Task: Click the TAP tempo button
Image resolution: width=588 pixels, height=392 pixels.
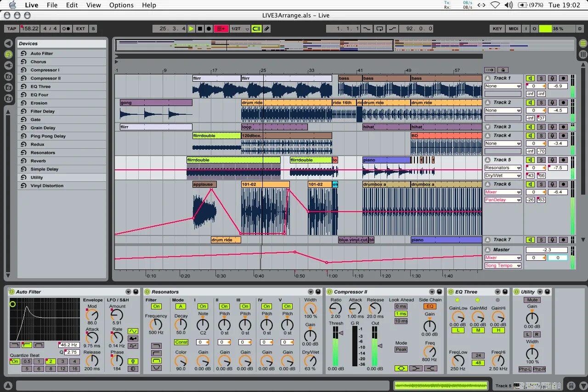Action: point(11,28)
